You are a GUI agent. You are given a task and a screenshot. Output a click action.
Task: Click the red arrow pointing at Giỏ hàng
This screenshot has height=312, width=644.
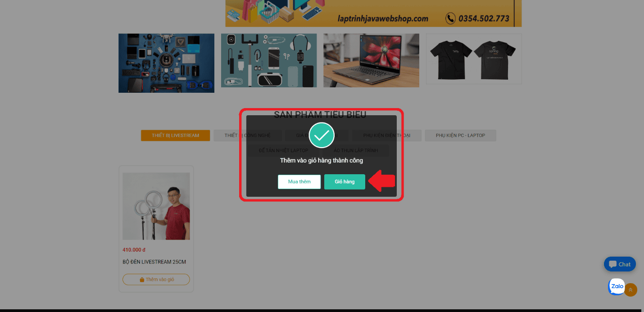382,181
